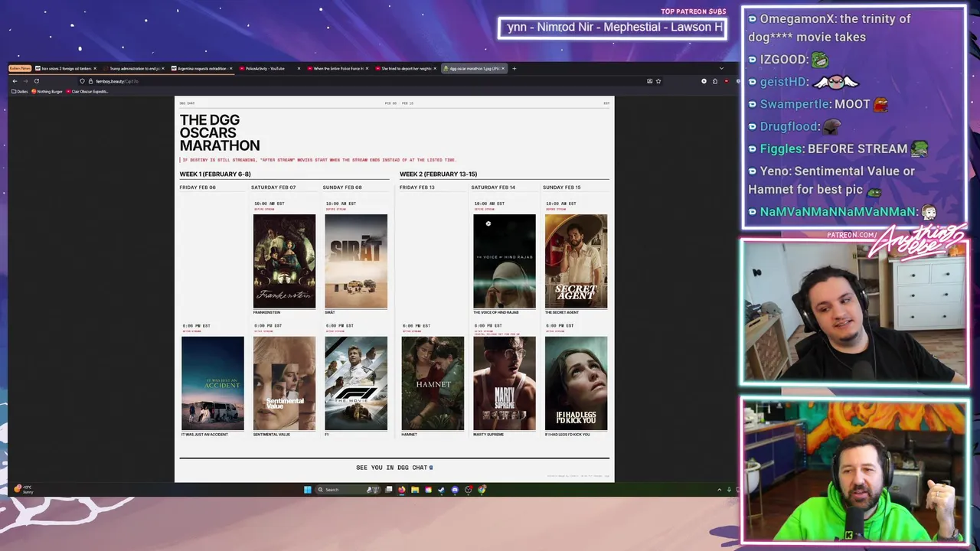Open a new browser tab
The image size is (980, 551).
click(x=514, y=68)
